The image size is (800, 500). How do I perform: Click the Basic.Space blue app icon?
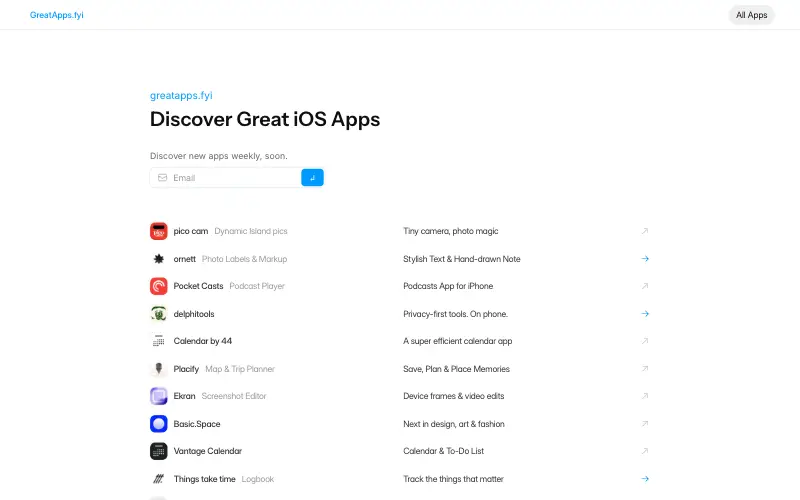pyautogui.click(x=159, y=423)
